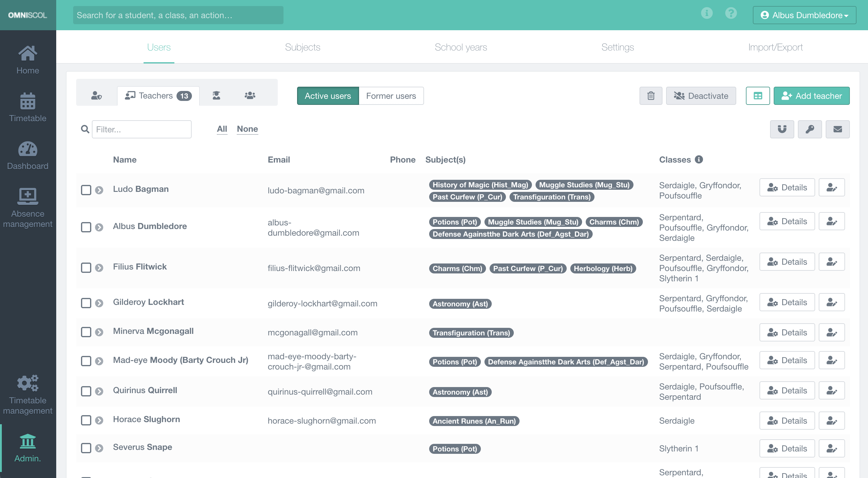This screenshot has width=868, height=478.
Task: Check the row checkbox for Severus Snape
Action: (x=86, y=448)
